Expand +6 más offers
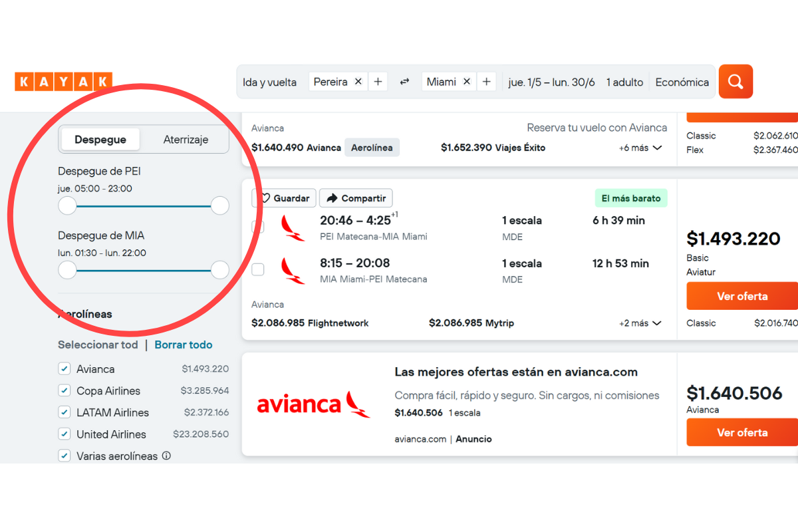798x532 pixels. tap(640, 148)
